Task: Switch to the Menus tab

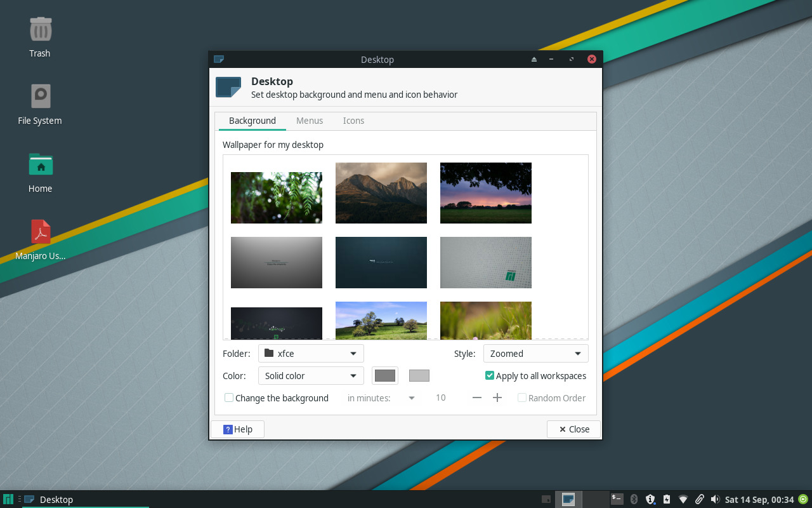Action: coord(310,121)
